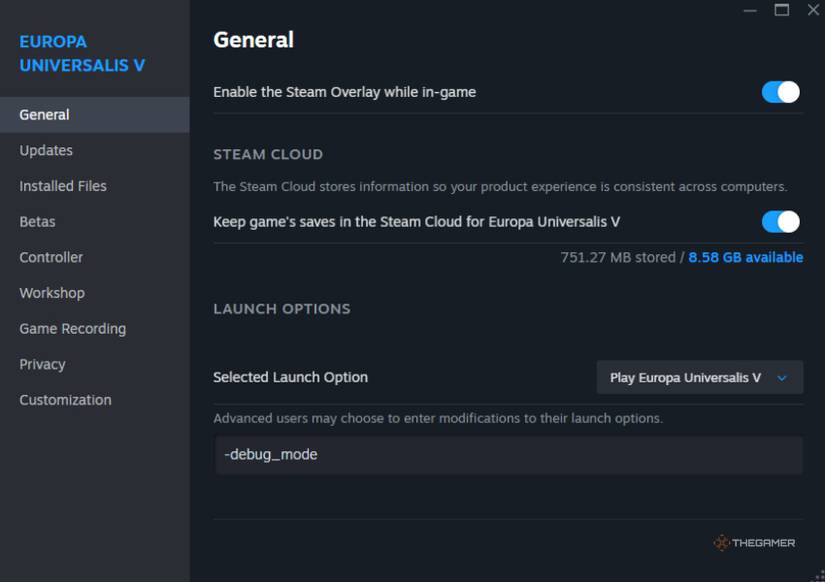Viewport: 825px width, 582px height.
Task: Click the TheGamer logo icon
Action: [722, 542]
